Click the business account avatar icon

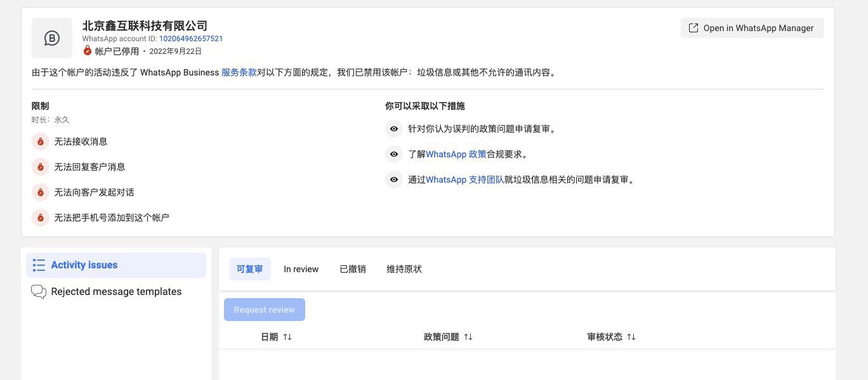pos(52,38)
